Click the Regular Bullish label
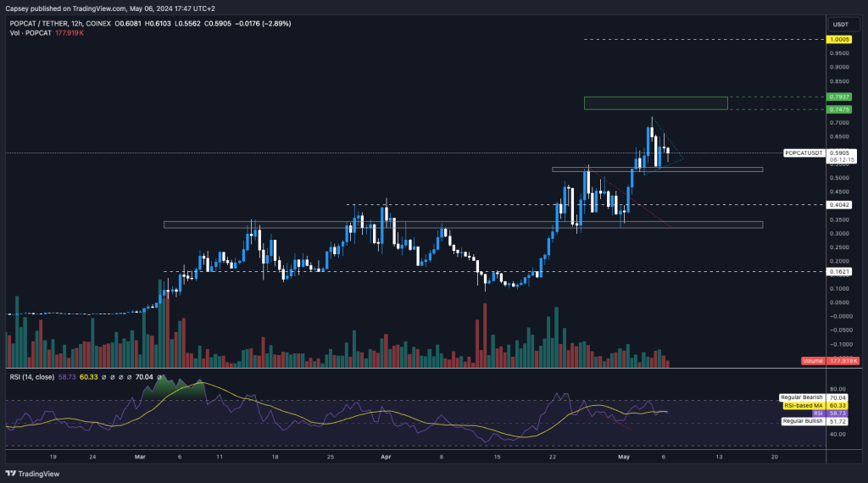The height and width of the screenshot is (483, 868). pyautogui.click(x=803, y=422)
